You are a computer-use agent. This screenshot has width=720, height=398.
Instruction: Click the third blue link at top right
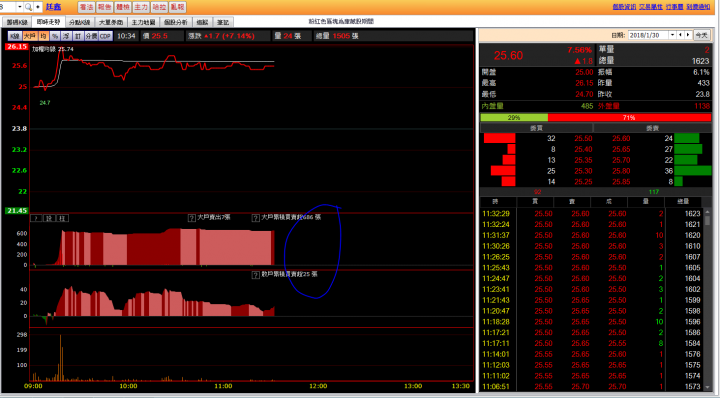pos(675,7)
